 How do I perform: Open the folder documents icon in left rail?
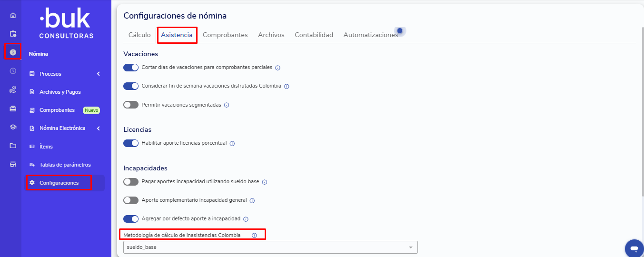pos(13,146)
